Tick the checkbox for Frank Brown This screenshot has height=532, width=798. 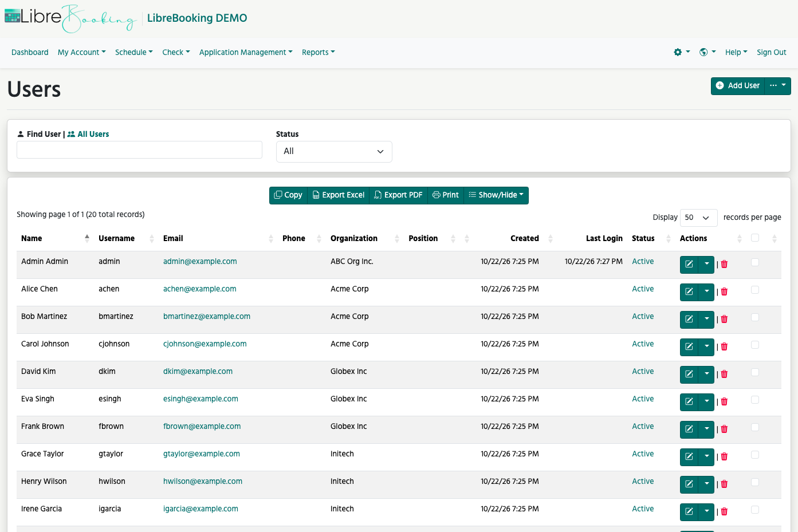click(x=755, y=427)
